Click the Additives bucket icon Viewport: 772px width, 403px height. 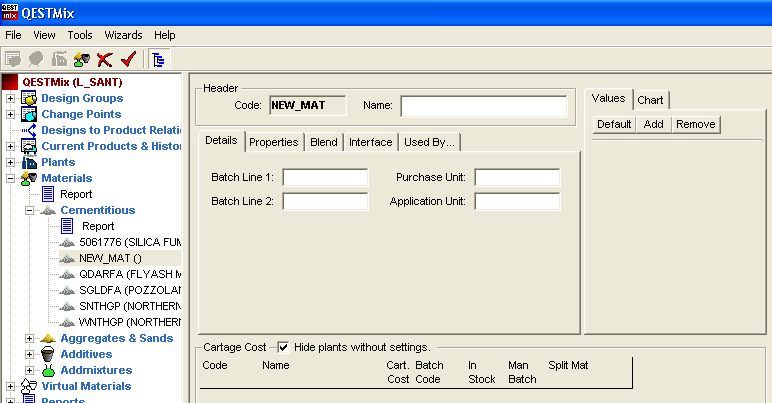[47, 354]
